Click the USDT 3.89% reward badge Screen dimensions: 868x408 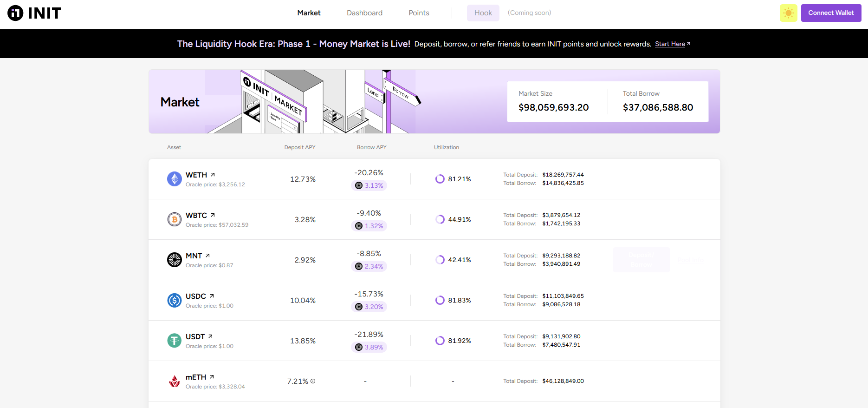[x=369, y=347]
